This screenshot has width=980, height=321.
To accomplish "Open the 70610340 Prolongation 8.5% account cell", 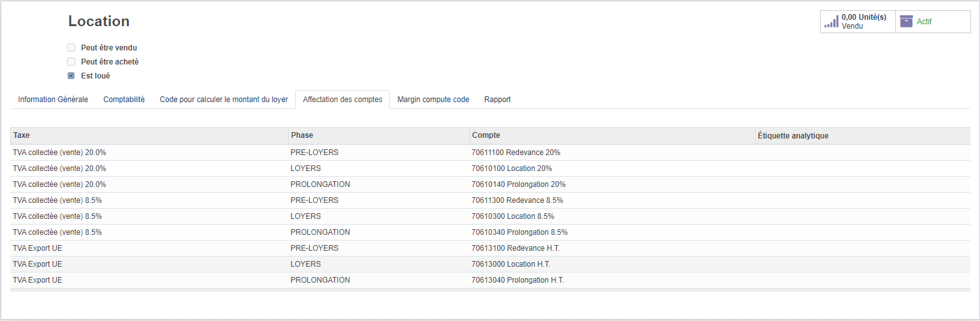I will 519,232.
